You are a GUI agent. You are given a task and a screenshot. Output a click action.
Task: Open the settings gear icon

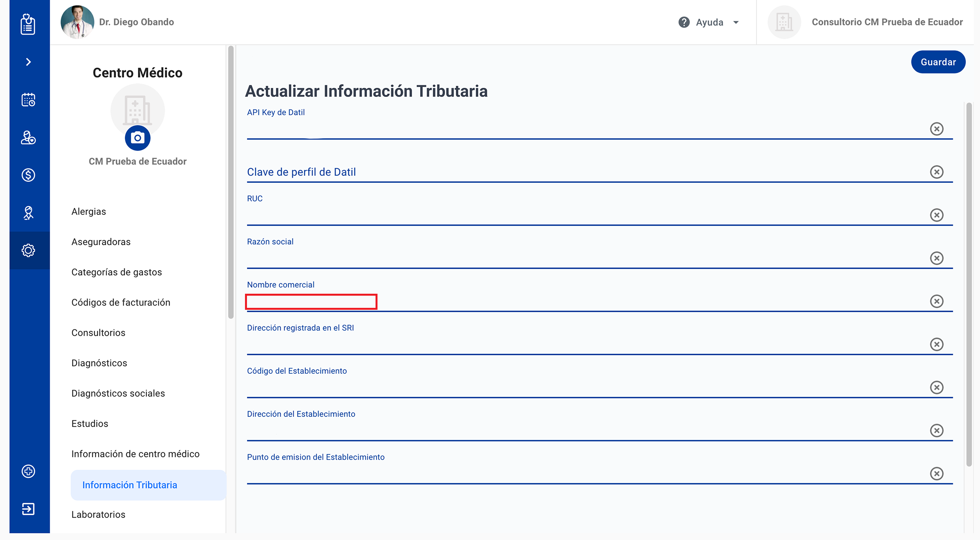tap(28, 250)
